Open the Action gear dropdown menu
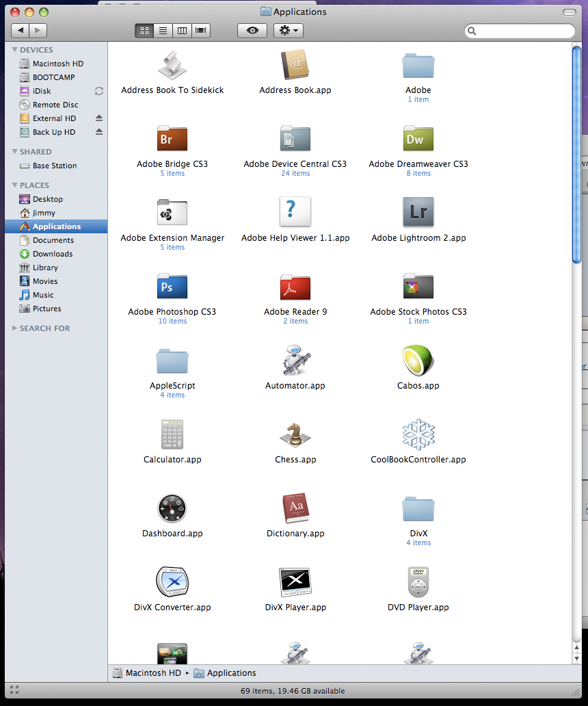Screen dimensions: 588x706 (289, 31)
